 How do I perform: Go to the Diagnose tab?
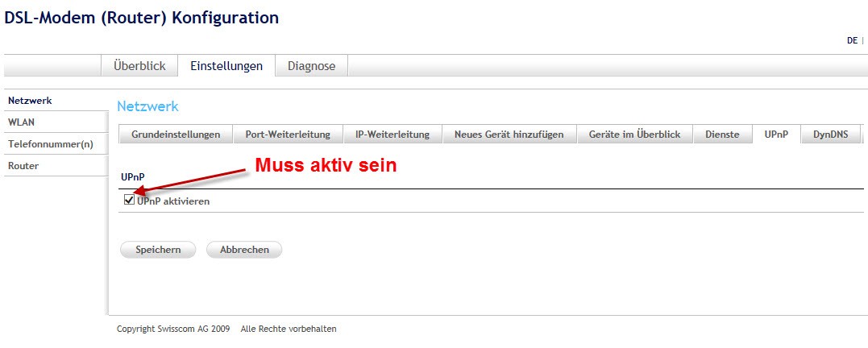(x=311, y=66)
